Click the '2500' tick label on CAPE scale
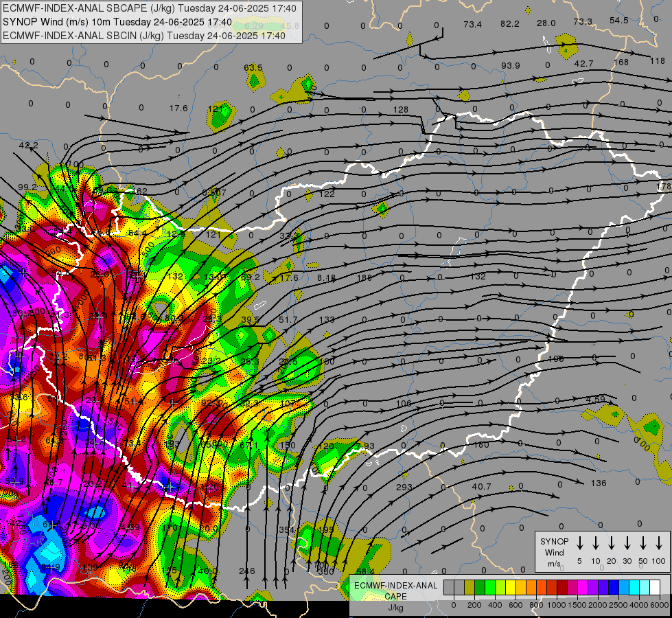The image size is (672, 618). pyautogui.click(x=618, y=605)
